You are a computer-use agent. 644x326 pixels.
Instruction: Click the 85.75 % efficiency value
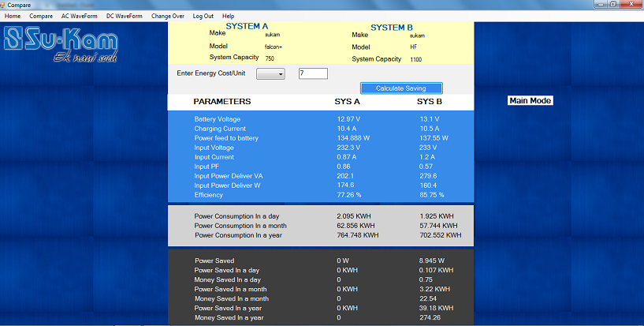point(432,195)
